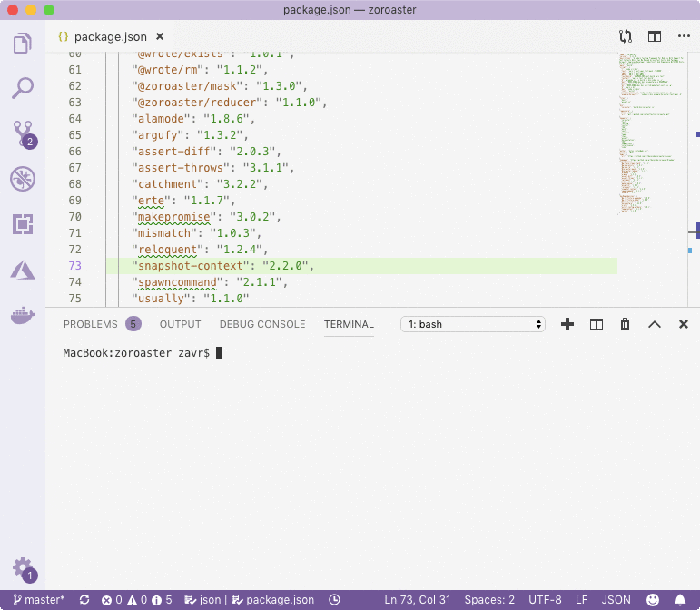Click the "argufy" dependency key
Screen dimensions: 700x610
click(x=158, y=135)
